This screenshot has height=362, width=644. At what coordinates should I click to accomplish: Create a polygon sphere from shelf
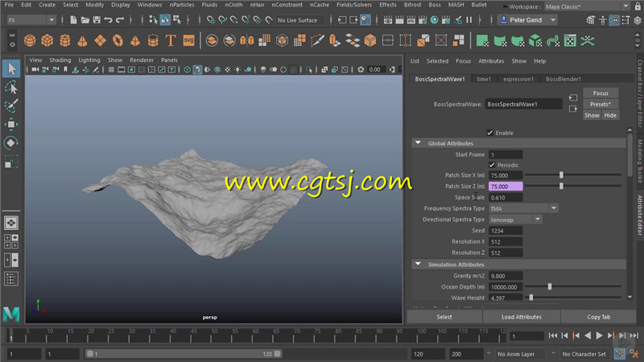coord(30,41)
